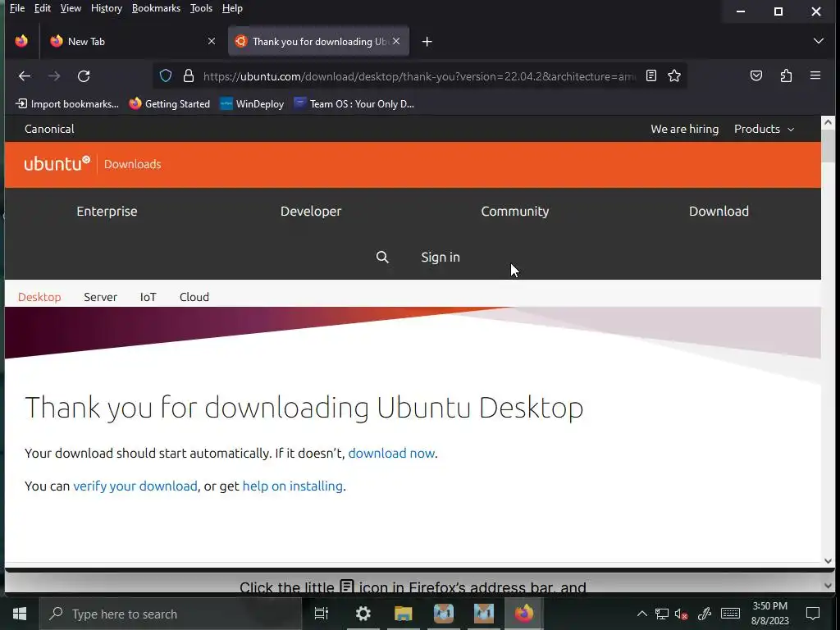Screen dimensions: 840x630
Task: Expand the Products dropdown
Action: point(764,129)
